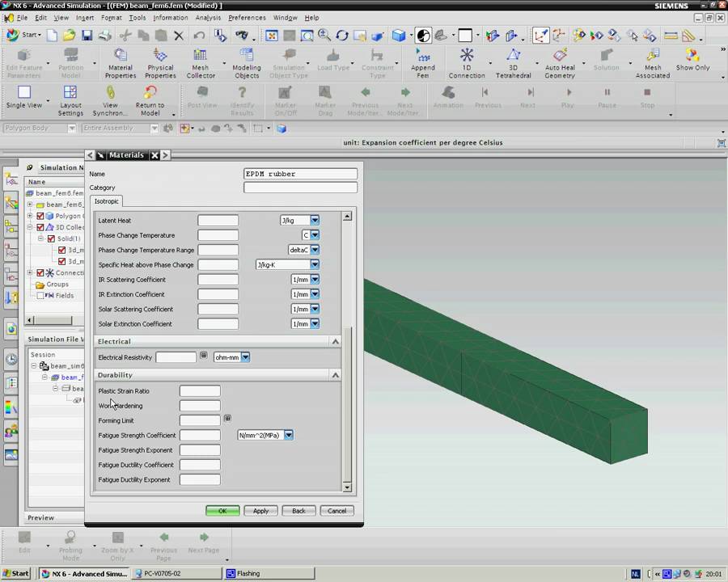The image size is (728, 582).
Task: Open the Analysis menu
Action: (x=208, y=18)
